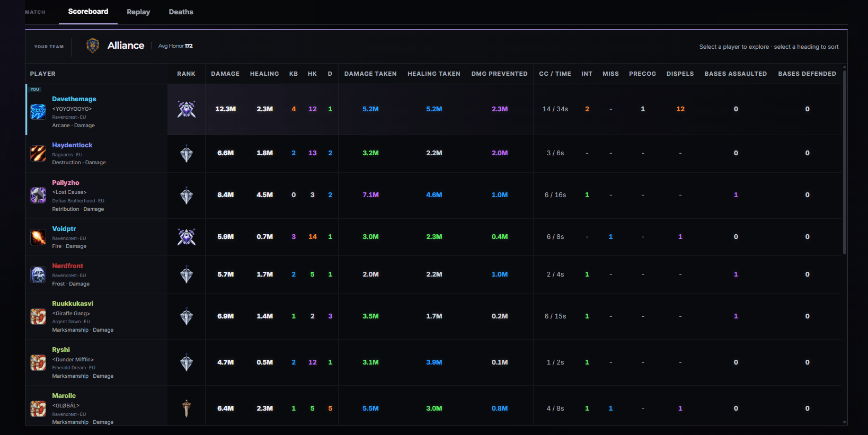Select Ruukkukasvi's player name
The width and height of the screenshot is (868, 435).
[x=73, y=304]
